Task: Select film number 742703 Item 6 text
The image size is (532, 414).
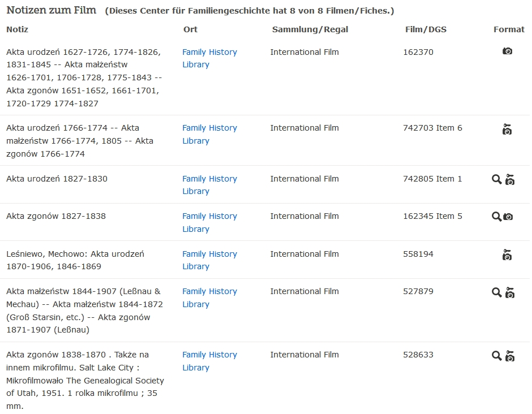Action: (432, 128)
